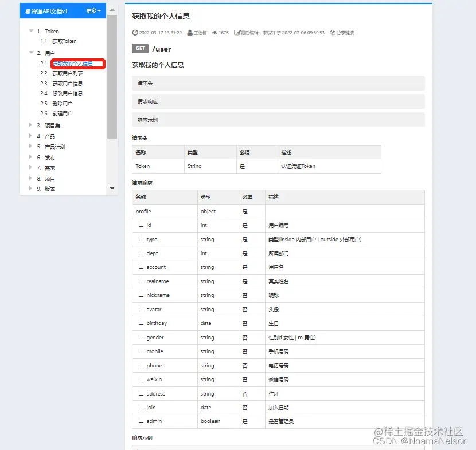Viewport: 476px width, 450px height.
Task: Select 2.1 获取我的个人信息 in tree
Action: 73,64
